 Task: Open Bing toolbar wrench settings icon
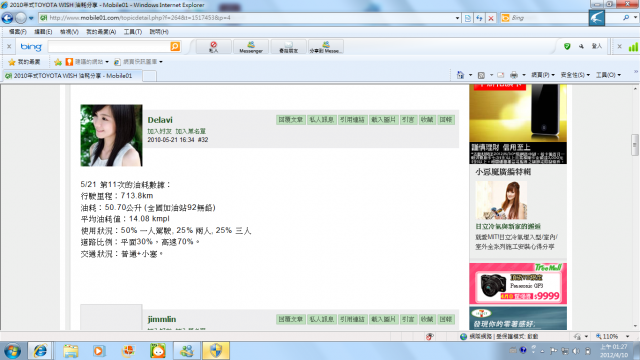point(581,47)
